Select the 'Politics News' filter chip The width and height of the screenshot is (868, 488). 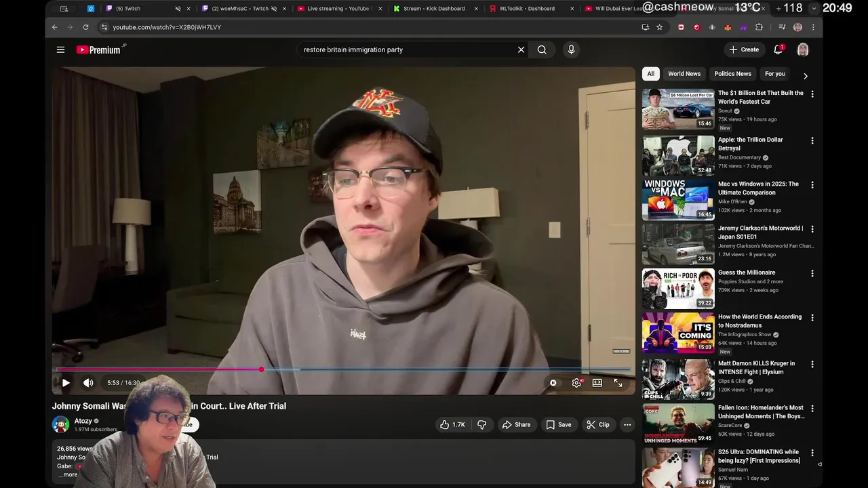(x=732, y=74)
